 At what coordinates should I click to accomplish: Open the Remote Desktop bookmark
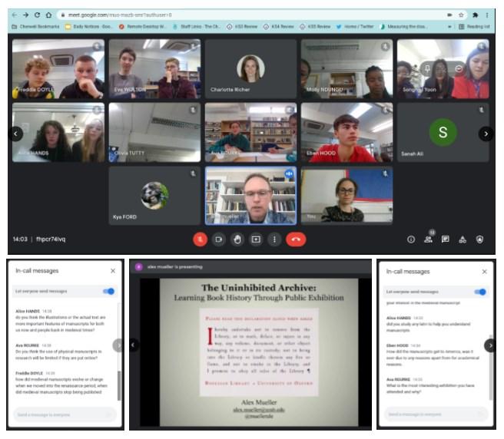pos(143,26)
